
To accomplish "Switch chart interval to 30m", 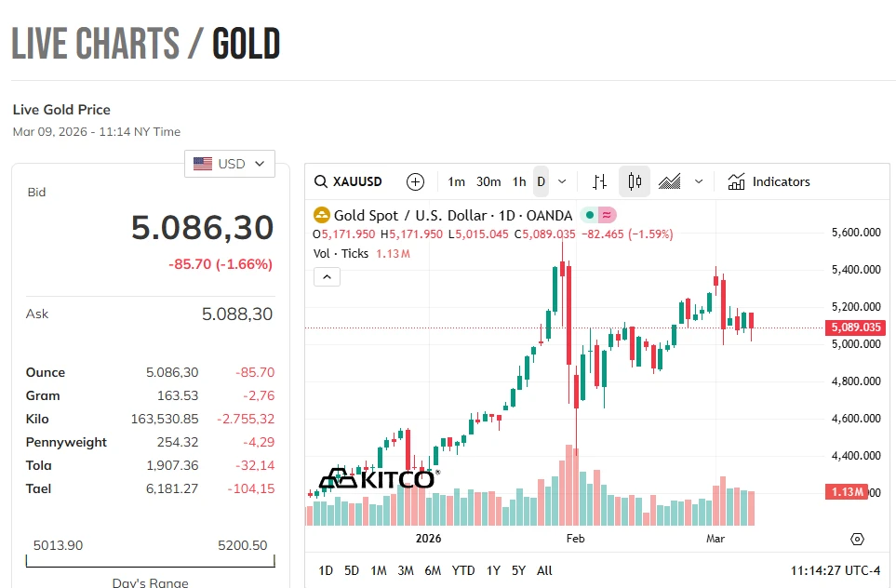I will tap(488, 181).
